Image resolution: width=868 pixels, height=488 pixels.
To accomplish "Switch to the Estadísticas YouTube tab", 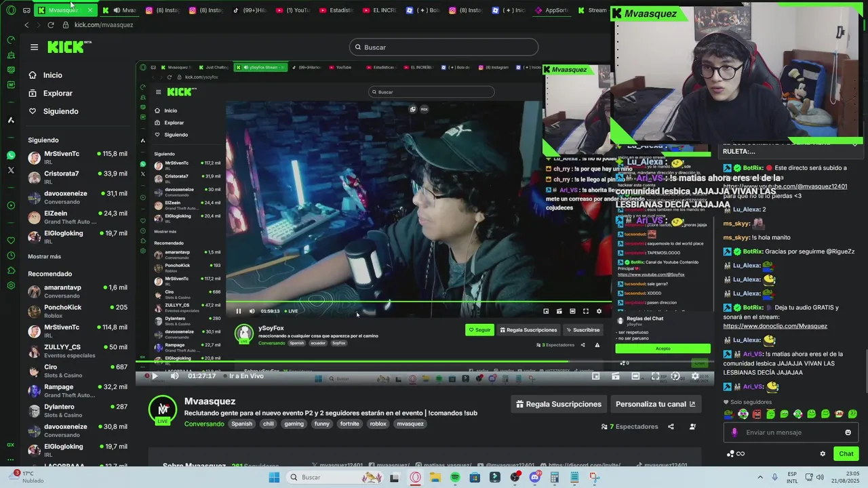I will point(336,10).
